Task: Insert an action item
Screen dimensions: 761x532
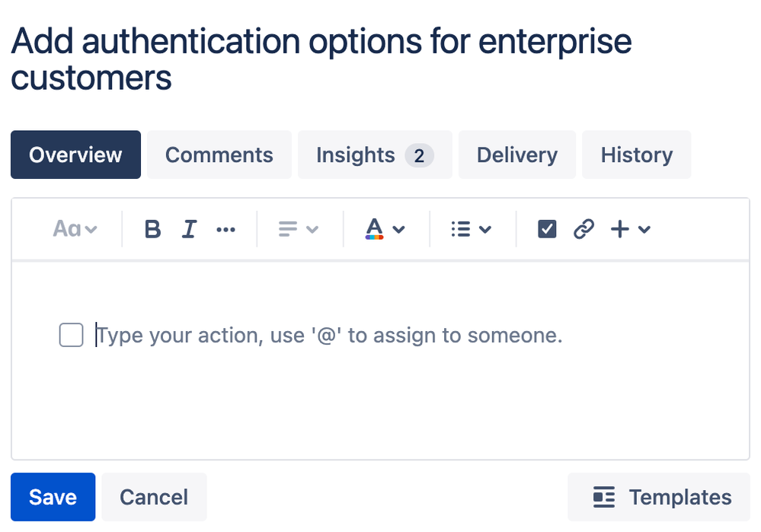Action: 547,228
